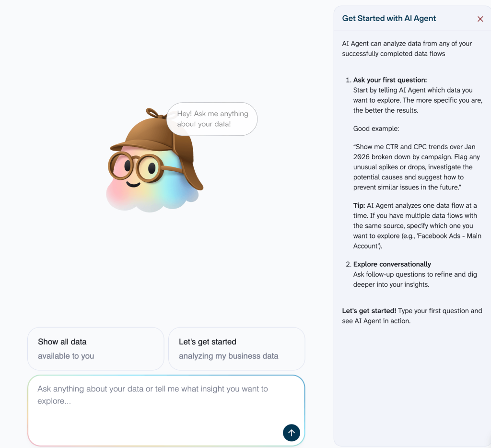Viewport: 491px width, 448px height.
Task: Click the "Start by telling AI Agent" instruction text
Action: click(417, 100)
